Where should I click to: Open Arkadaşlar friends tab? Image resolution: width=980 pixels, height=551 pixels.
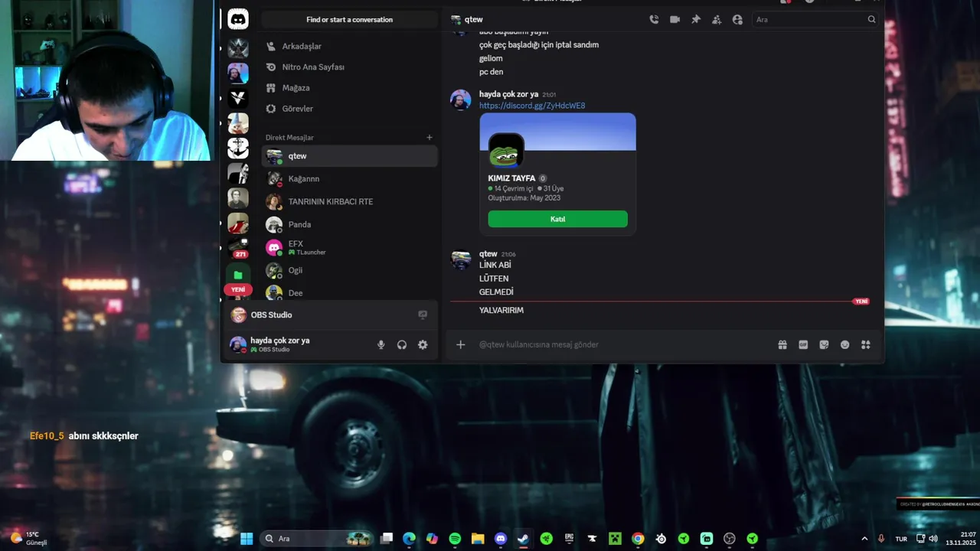(x=350, y=47)
